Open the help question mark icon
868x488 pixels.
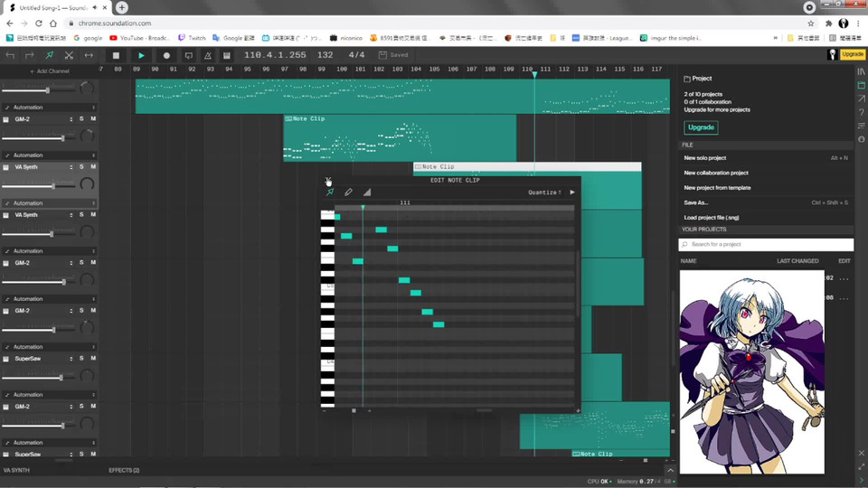[862, 112]
